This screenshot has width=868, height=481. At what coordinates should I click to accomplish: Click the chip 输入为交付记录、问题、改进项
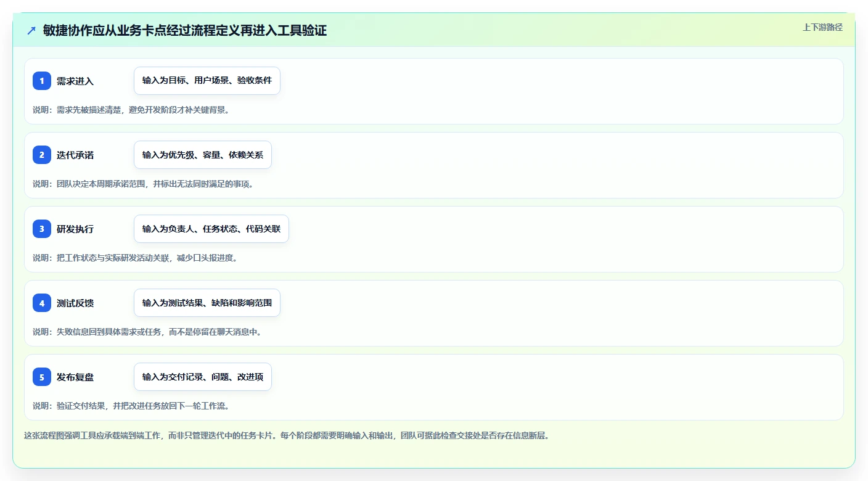click(x=203, y=377)
